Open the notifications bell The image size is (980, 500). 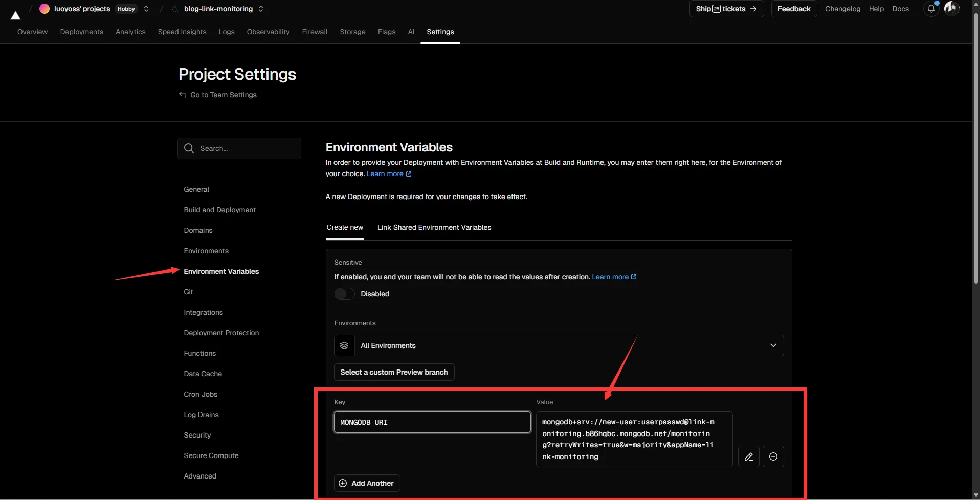tap(931, 9)
